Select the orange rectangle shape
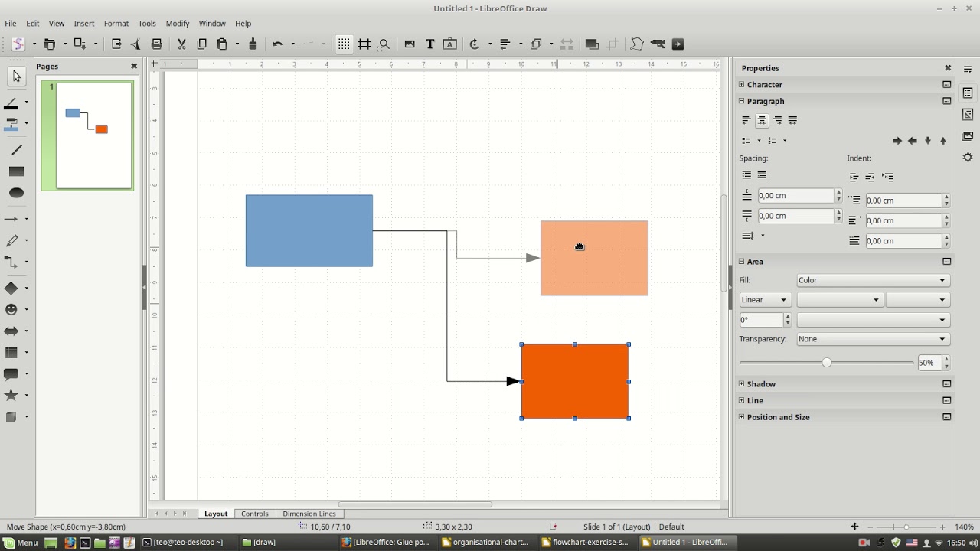The height and width of the screenshot is (551, 980). point(575,381)
